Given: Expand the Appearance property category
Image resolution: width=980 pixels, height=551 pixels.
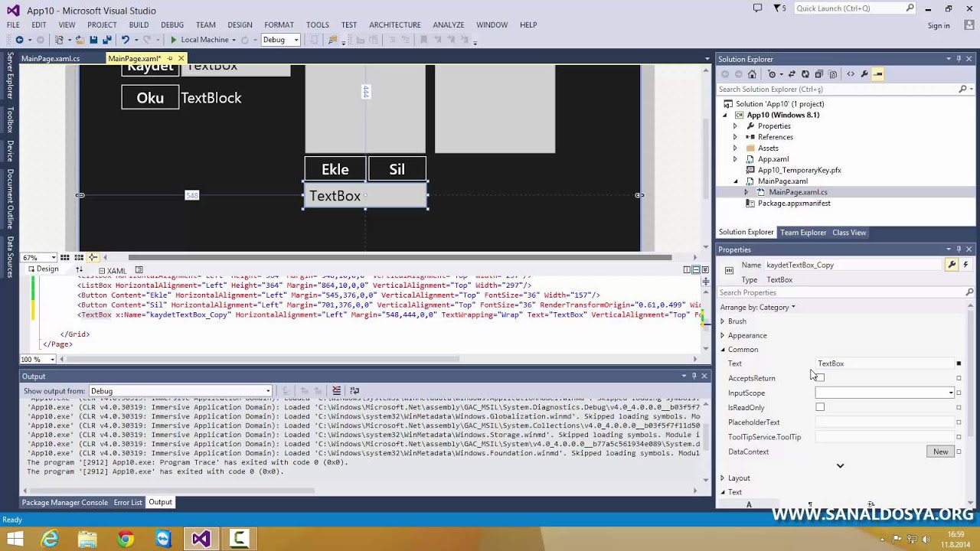Looking at the screenshot, I should 722,335.
